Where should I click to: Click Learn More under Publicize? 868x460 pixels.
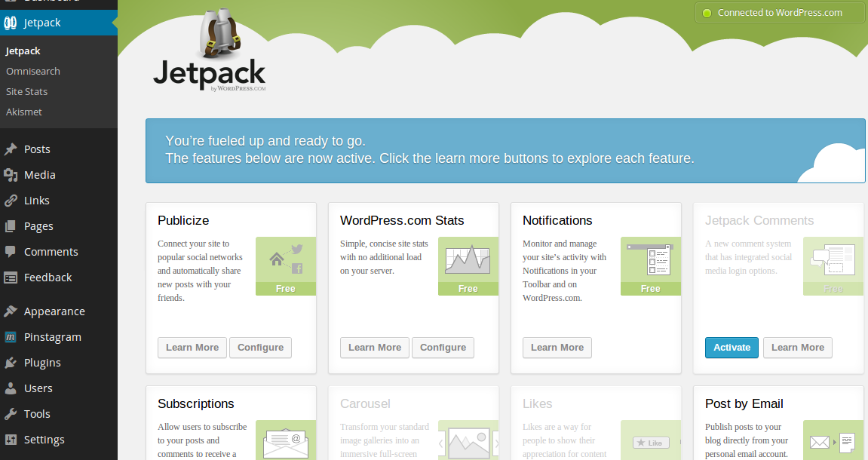192,348
